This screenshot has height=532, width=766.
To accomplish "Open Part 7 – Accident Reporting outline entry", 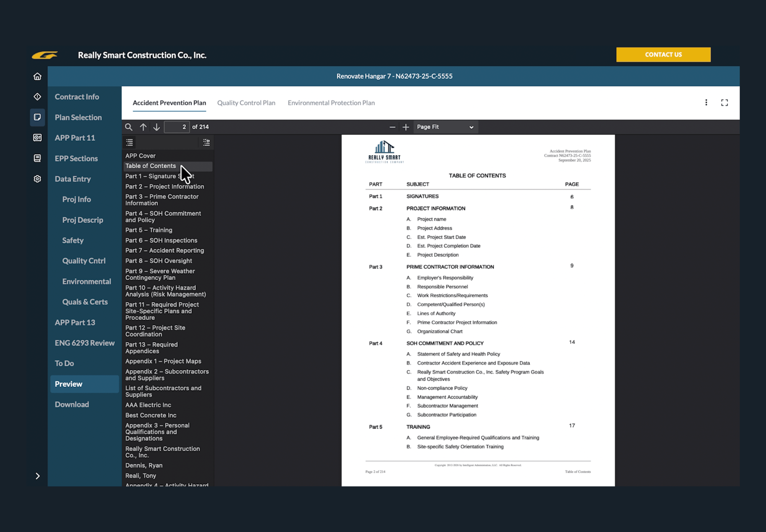I will [x=165, y=250].
